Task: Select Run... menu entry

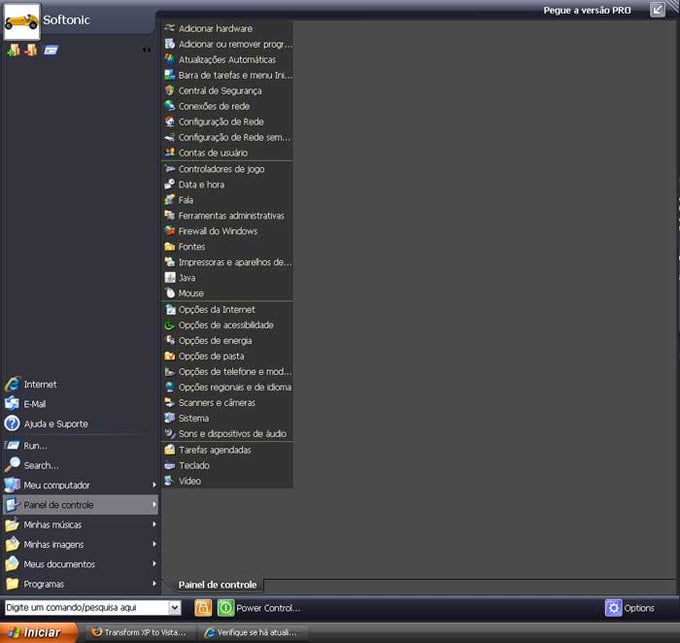Action: click(80, 445)
